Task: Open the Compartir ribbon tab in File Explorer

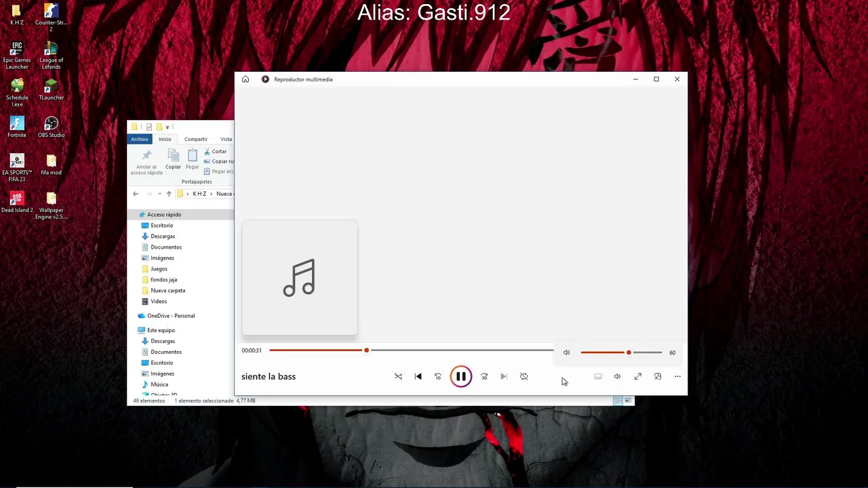Action: tap(196, 139)
